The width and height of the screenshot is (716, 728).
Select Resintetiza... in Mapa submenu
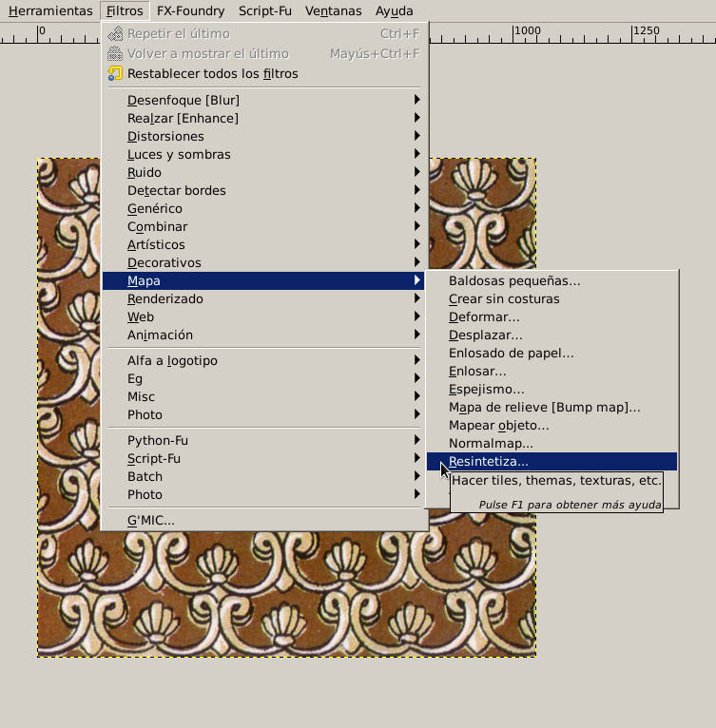[552, 462]
